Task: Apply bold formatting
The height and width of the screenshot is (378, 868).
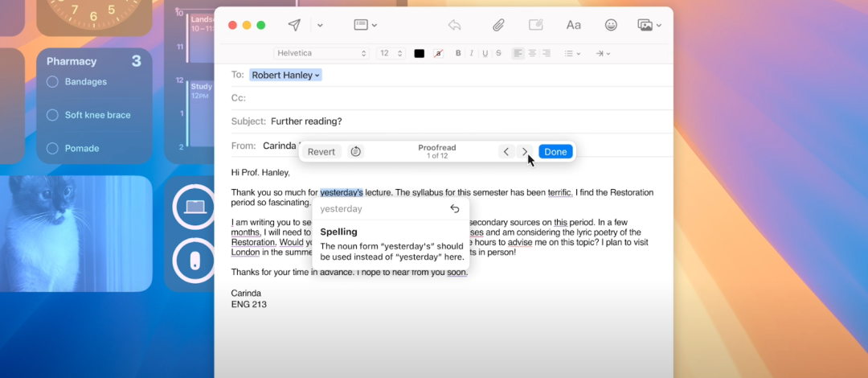Action: [x=458, y=53]
